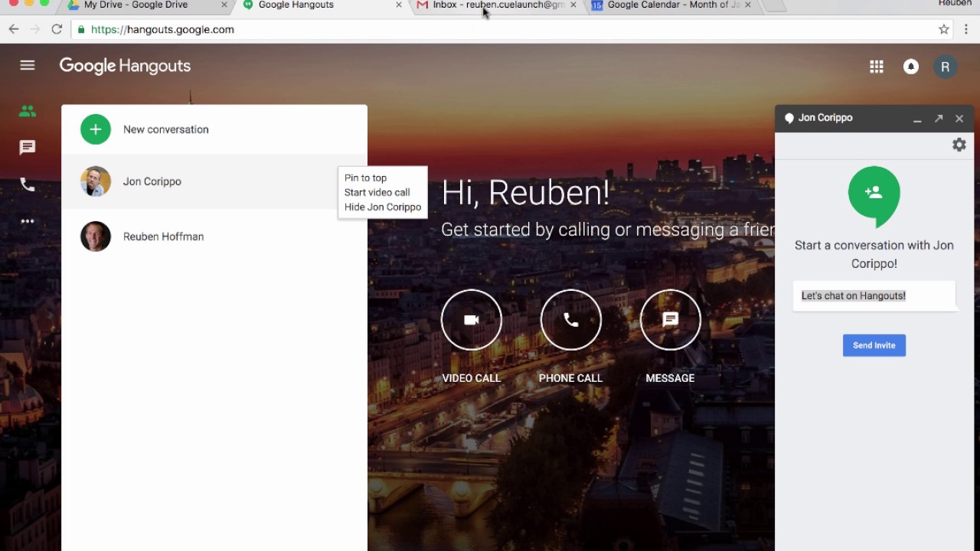Choose Start video call menu entry
Screen dimensions: 980x551
coord(377,192)
